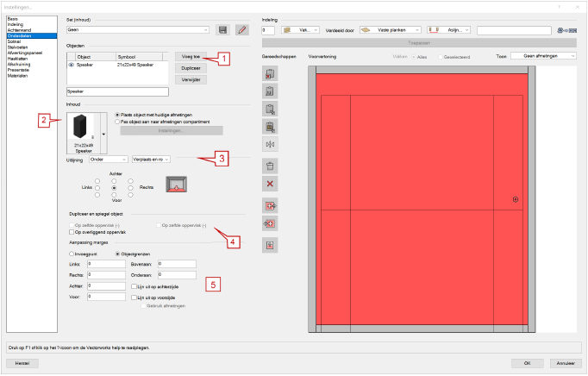Click the Dupliceer button
The height and width of the screenshot is (376, 588).
pyautogui.click(x=191, y=68)
